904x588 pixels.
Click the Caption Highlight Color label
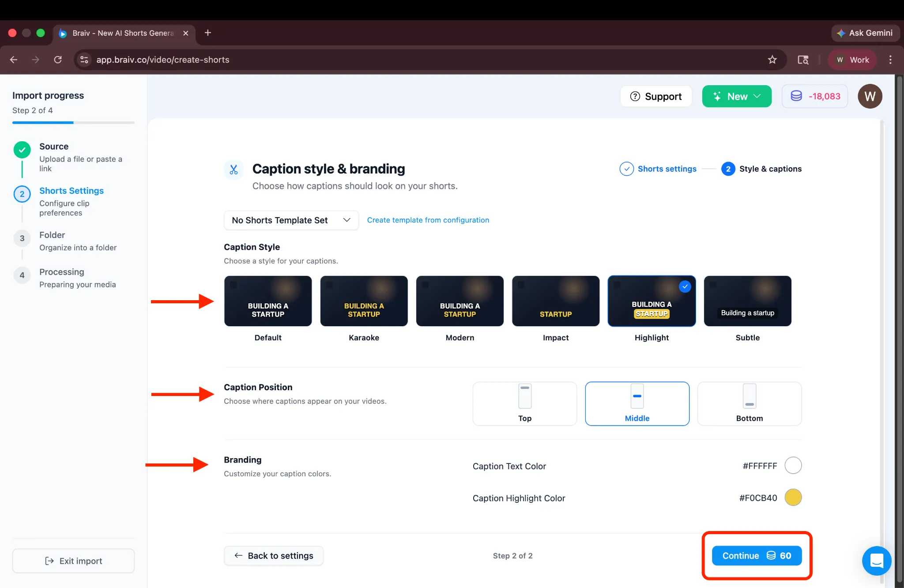(x=519, y=498)
